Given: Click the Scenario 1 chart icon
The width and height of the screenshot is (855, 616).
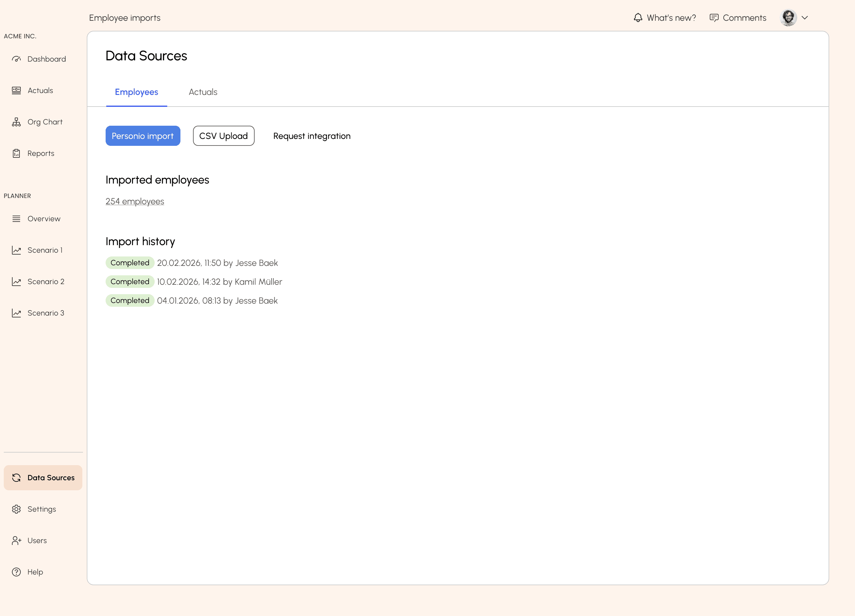Looking at the screenshot, I should coord(16,250).
